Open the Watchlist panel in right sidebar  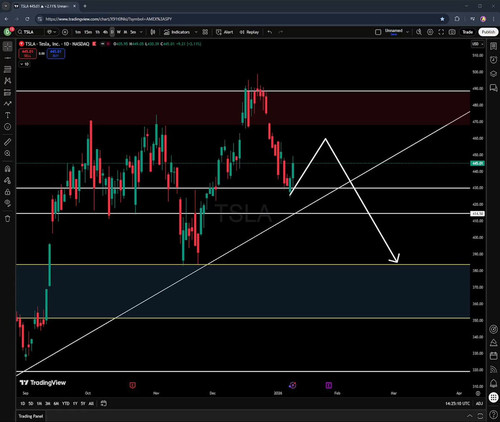[x=493, y=46]
